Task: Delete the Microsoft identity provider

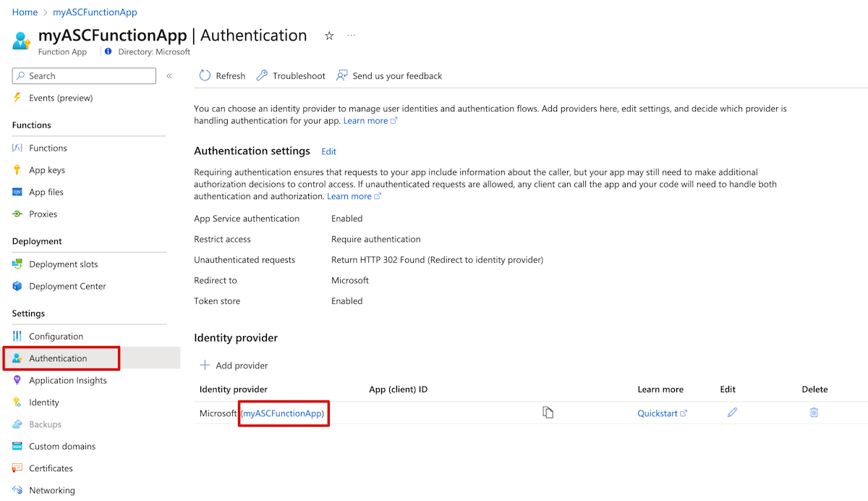Action: pos(814,413)
